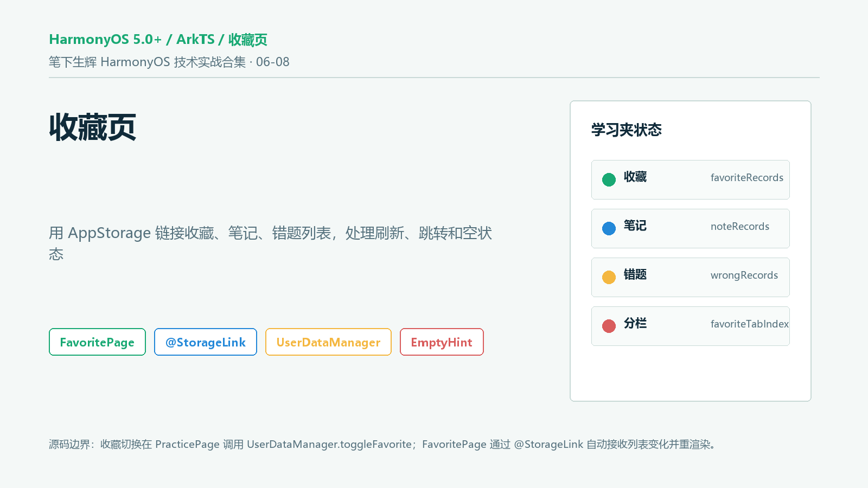
Task: Click the EmptyHint tag
Action: [442, 342]
